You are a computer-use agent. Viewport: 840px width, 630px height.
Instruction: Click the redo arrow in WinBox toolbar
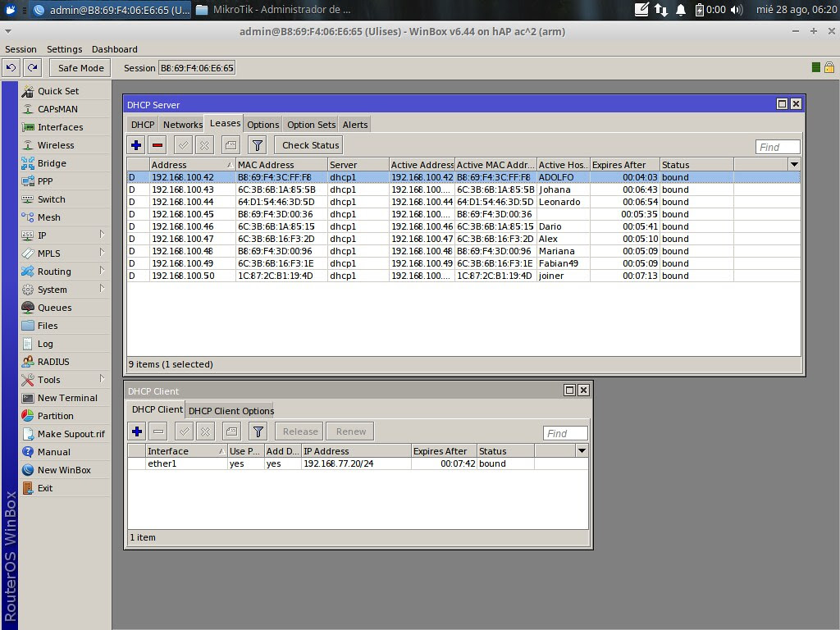(x=33, y=68)
